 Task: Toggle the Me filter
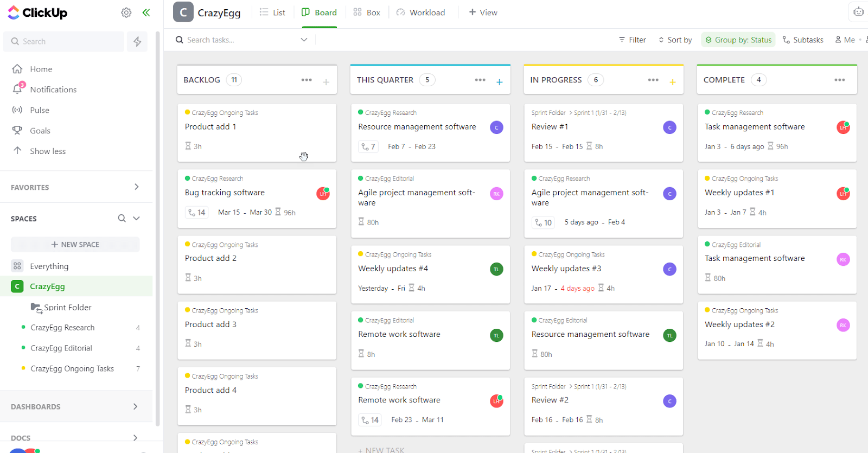click(x=845, y=40)
